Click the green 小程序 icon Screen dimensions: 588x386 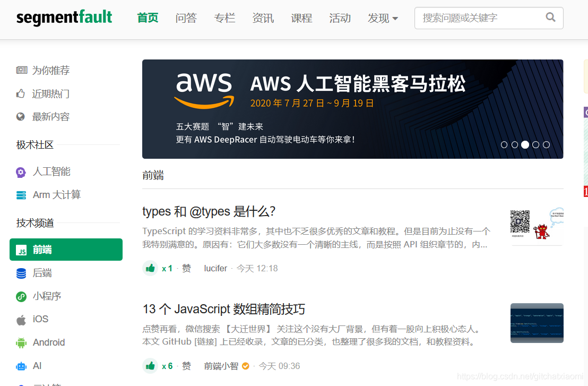pos(21,297)
